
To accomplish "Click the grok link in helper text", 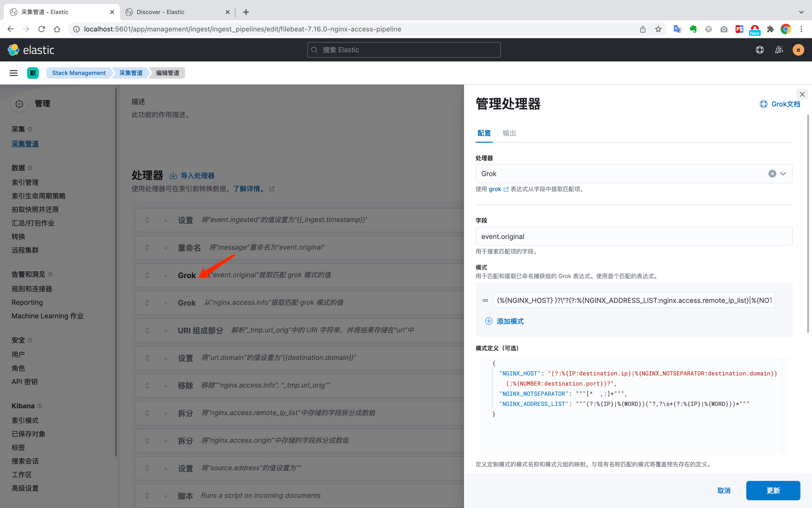I will point(498,189).
